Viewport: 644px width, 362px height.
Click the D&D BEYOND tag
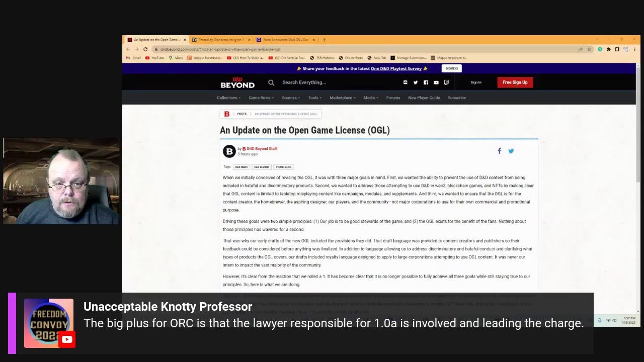coord(262,167)
